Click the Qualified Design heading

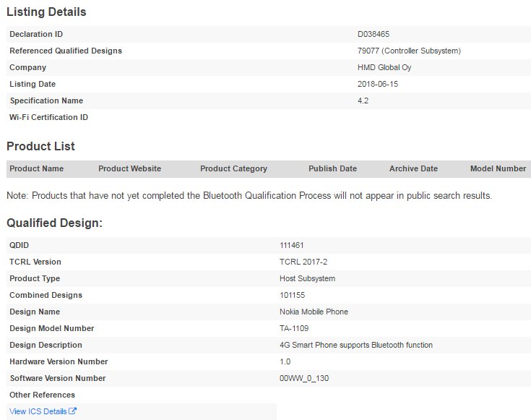pos(54,223)
